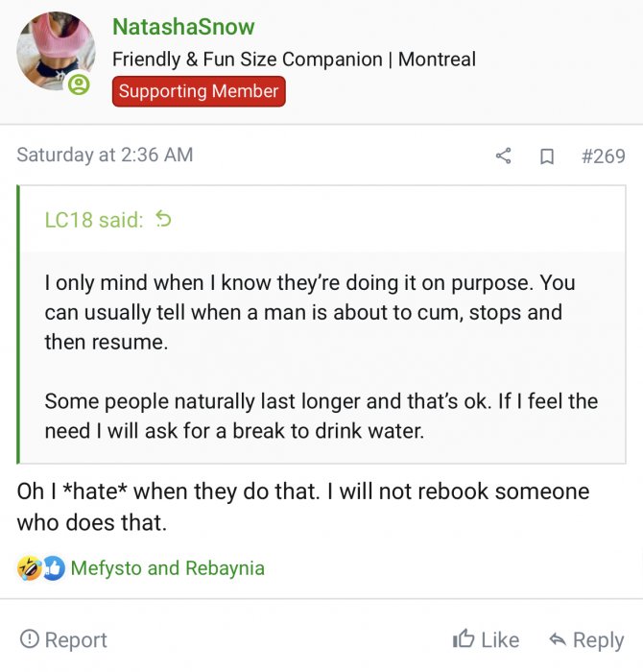Click the exclamation circle icon beside Report
Image resolution: width=643 pixels, height=672 pixels.
(30, 639)
